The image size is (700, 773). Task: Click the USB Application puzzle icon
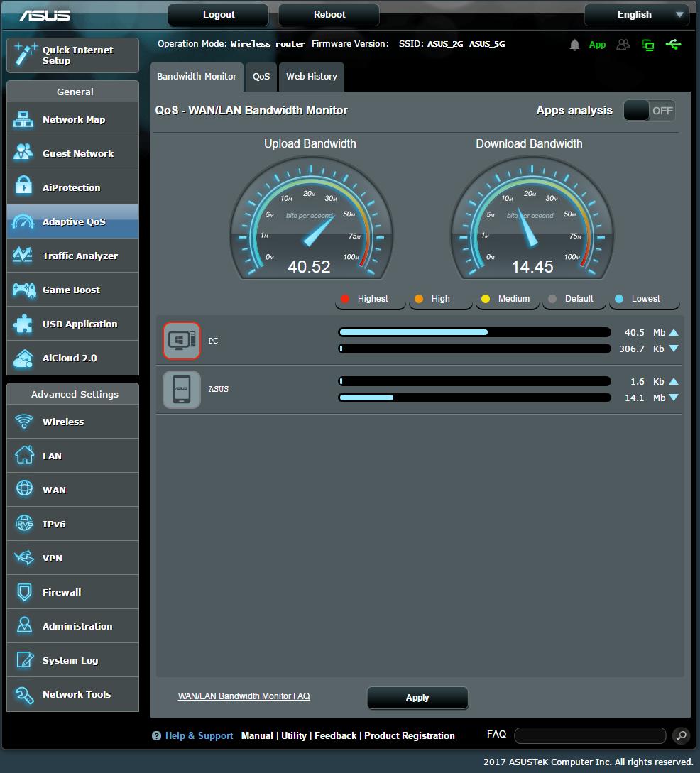click(x=23, y=324)
